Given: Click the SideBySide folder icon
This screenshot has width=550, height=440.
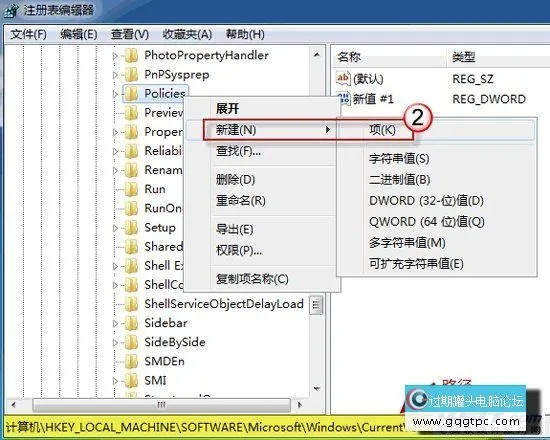Looking at the screenshot, I should 132,342.
